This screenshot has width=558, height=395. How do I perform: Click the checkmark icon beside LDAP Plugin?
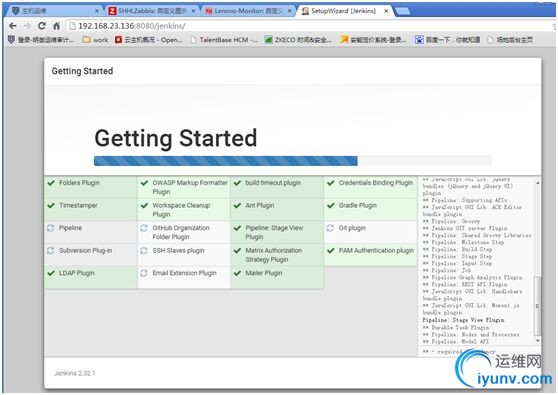51,273
